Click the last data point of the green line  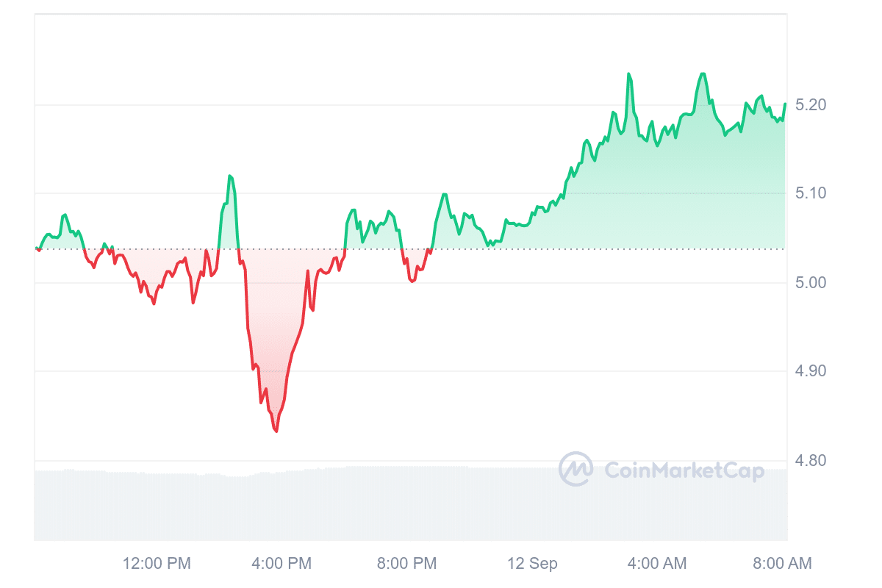coord(785,104)
